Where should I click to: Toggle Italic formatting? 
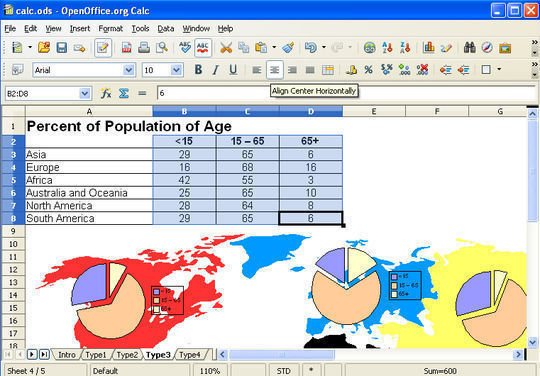click(216, 70)
